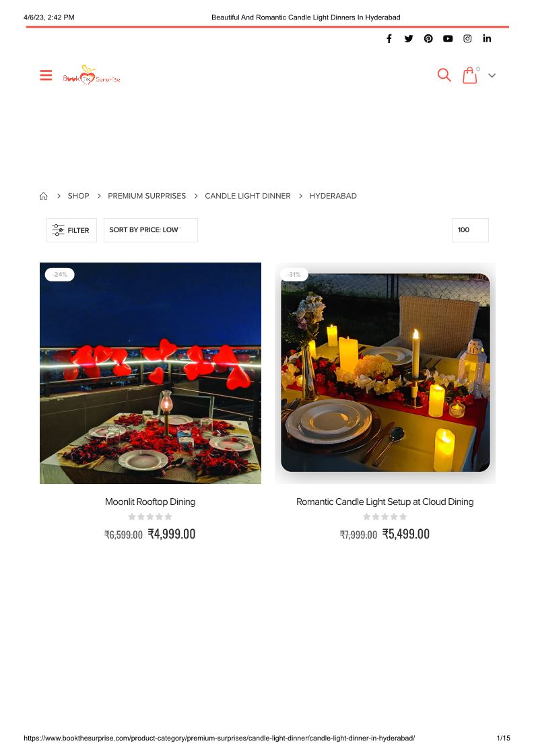Open the LinkedIn social icon
The width and height of the screenshot is (534, 756).
(x=488, y=38)
